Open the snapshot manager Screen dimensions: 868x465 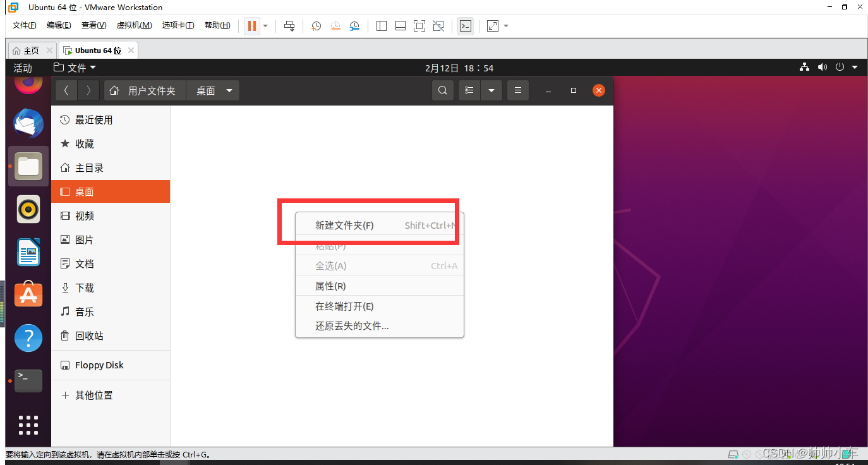pyautogui.click(x=354, y=26)
